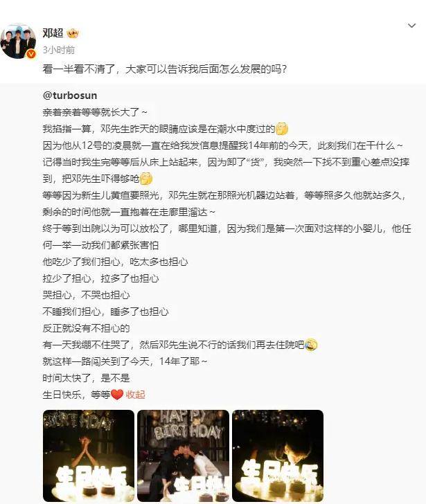
Task: Collapse the reposted text with 收起
Action: click(x=135, y=395)
